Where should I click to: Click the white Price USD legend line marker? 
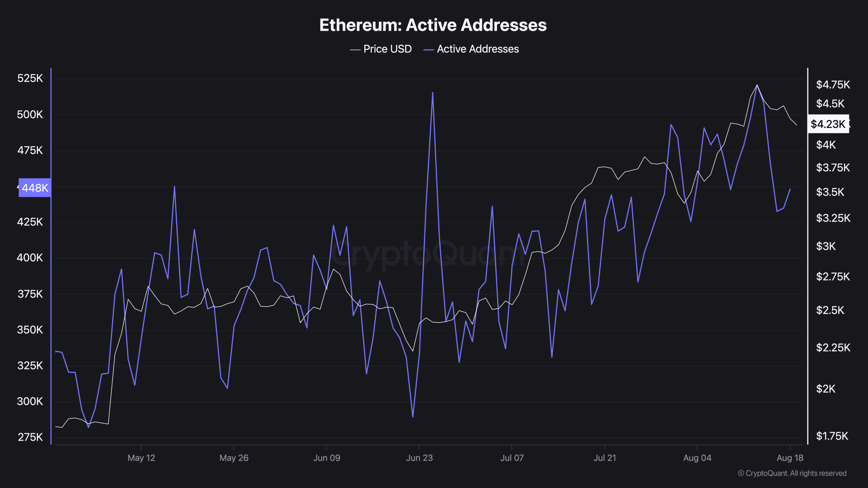(x=354, y=49)
